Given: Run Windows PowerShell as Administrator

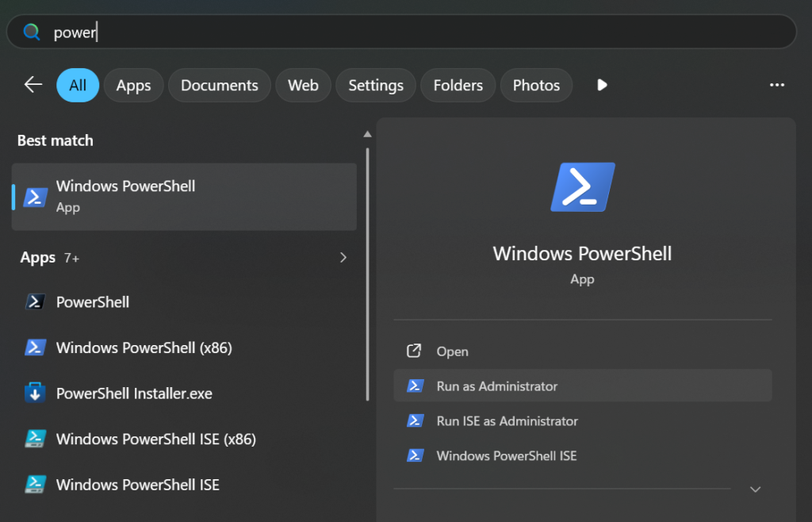Looking at the screenshot, I should pyautogui.click(x=496, y=386).
